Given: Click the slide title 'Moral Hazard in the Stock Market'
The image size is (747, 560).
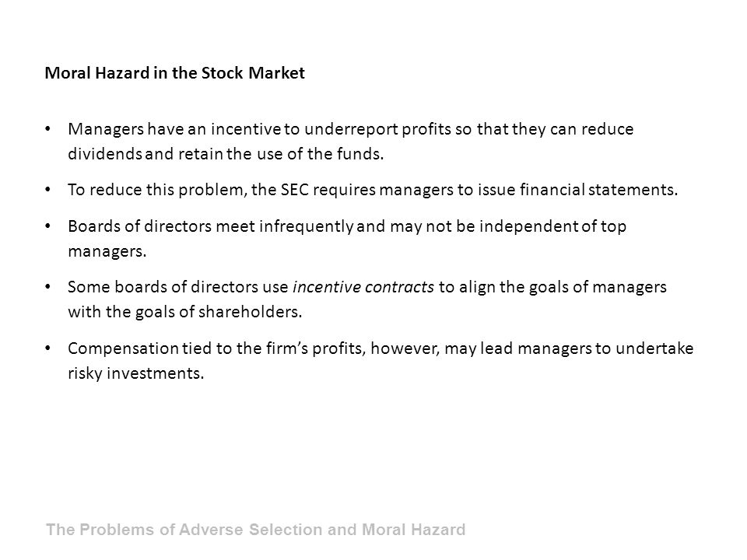Looking at the screenshot, I should tap(174, 73).
